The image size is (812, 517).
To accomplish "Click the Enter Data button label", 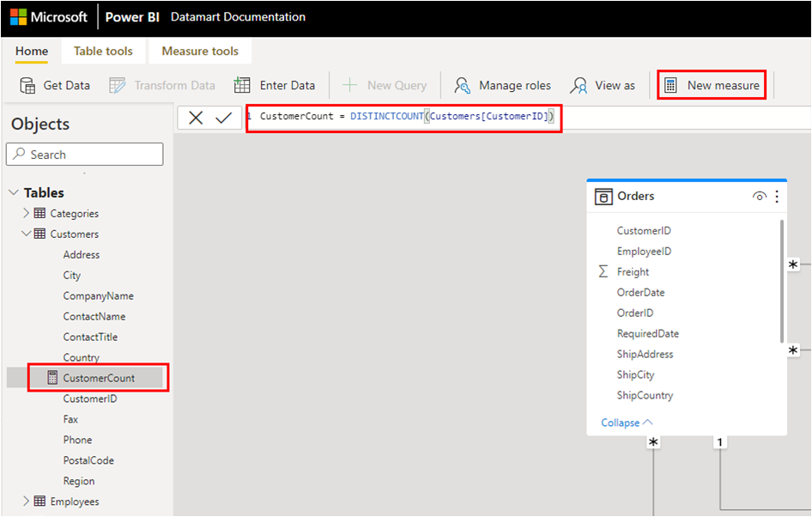I will pos(288,86).
